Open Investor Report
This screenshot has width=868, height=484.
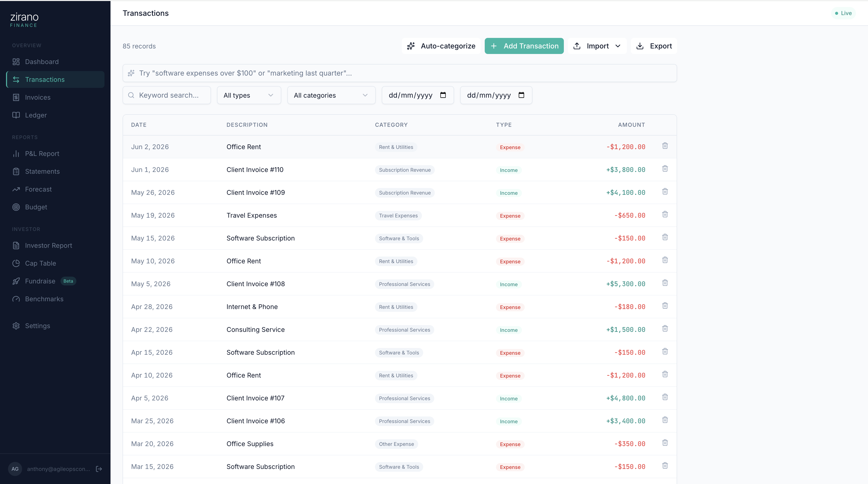pyautogui.click(x=55, y=246)
